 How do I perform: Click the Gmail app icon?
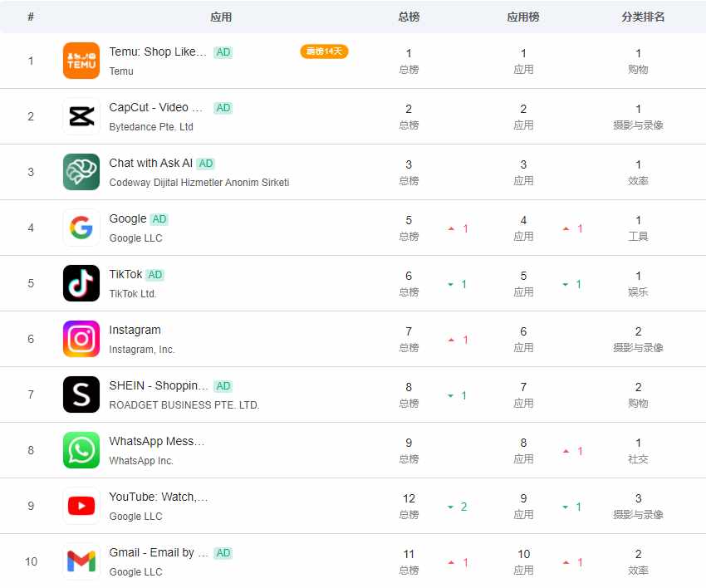coord(81,561)
